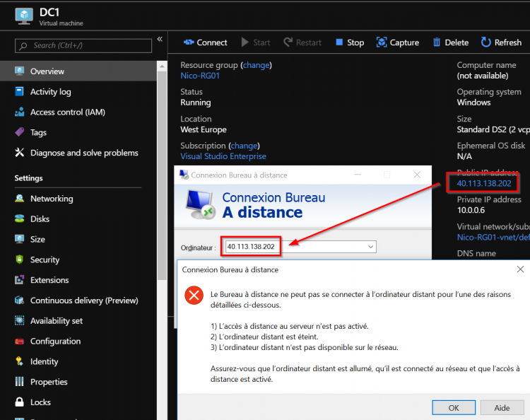This screenshot has width=530, height=420.
Task: Click the Properties bars icon
Action: click(20, 381)
